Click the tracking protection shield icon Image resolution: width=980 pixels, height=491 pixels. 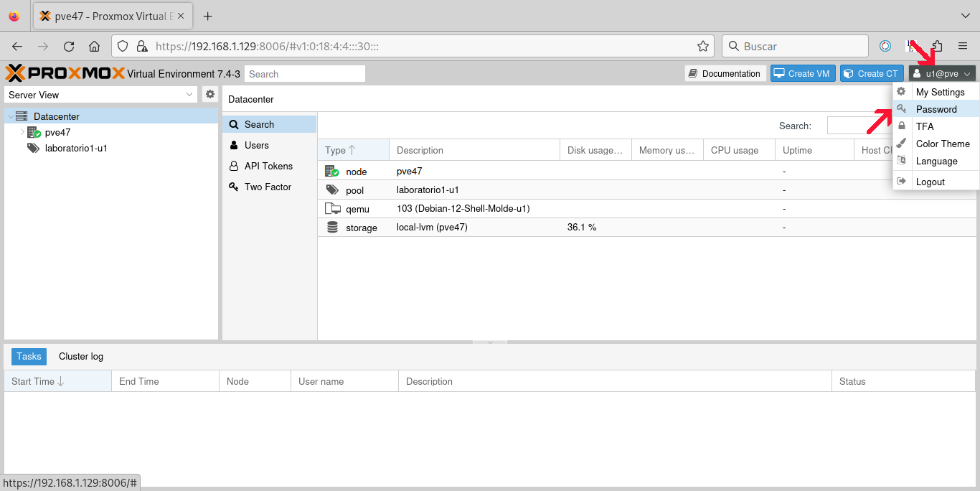click(123, 46)
